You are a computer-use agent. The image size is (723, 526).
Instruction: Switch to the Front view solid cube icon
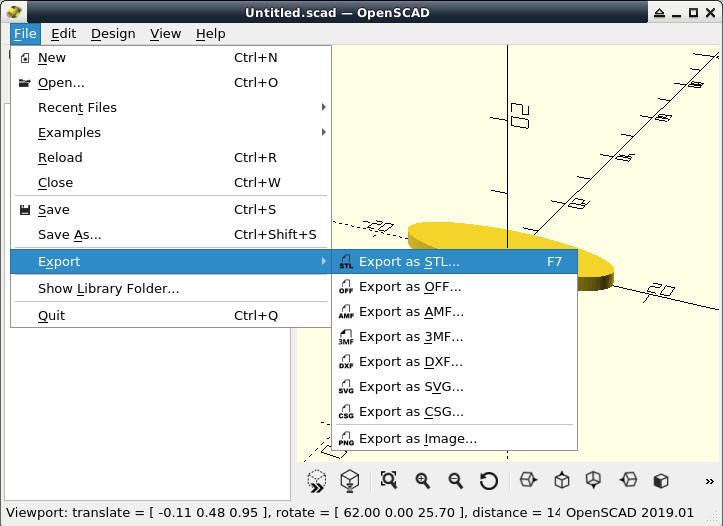(661, 481)
